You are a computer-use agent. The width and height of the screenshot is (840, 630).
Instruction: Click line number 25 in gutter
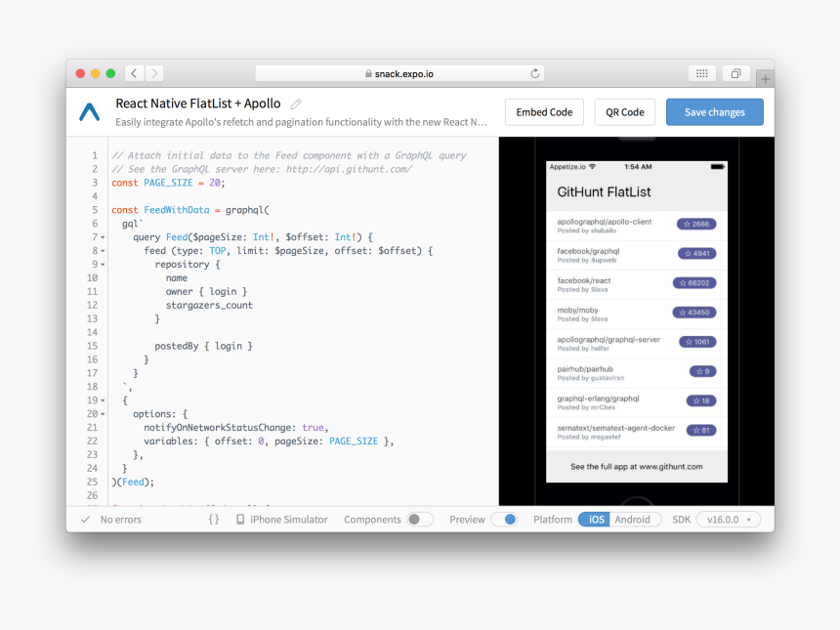[x=92, y=483]
